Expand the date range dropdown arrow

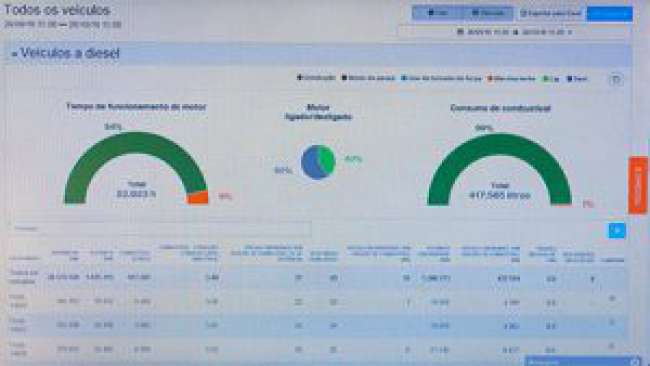point(570,32)
